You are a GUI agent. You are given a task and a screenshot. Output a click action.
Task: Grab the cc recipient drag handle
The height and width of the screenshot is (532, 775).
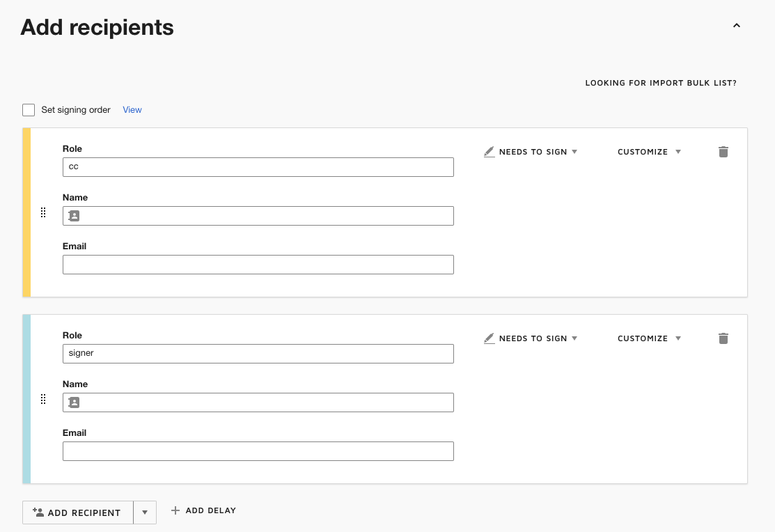[43, 212]
